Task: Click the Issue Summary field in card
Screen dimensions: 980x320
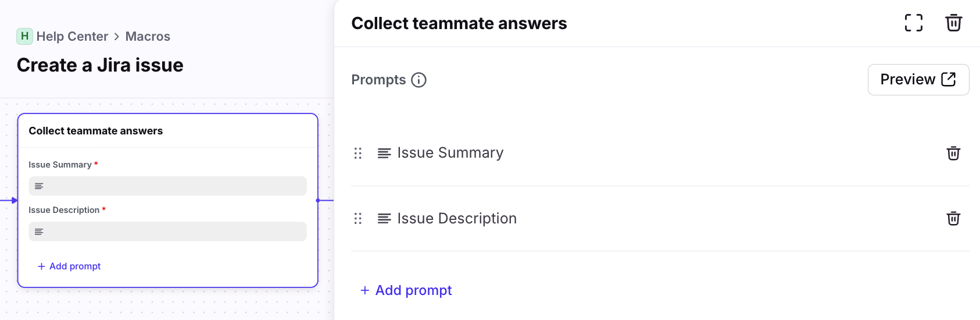Action: [167, 186]
